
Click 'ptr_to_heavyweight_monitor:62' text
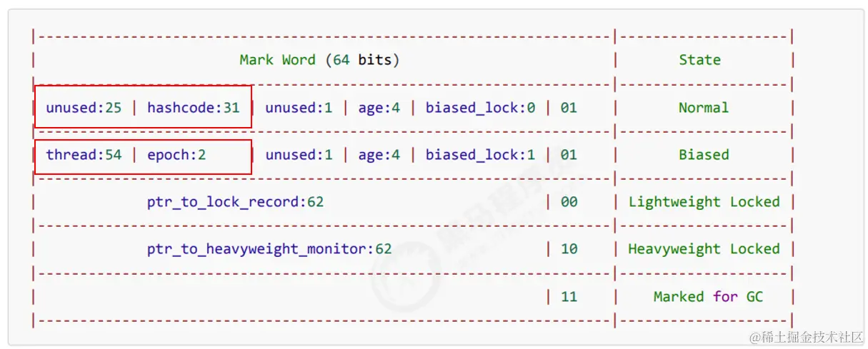(x=269, y=249)
